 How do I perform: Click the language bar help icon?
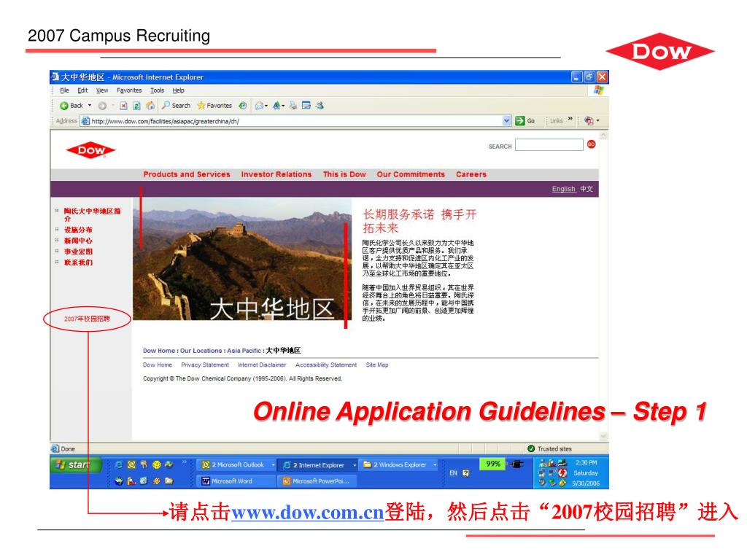pos(466,472)
